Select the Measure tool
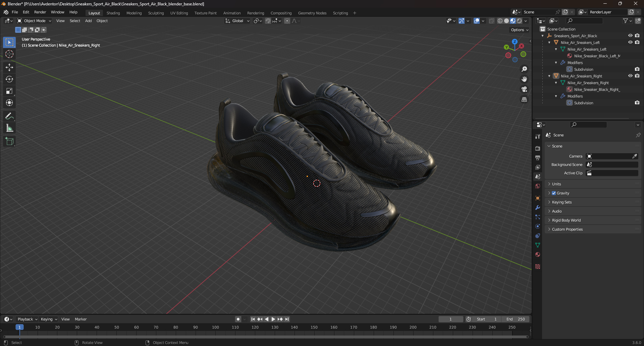The width and height of the screenshot is (644, 346). click(x=9, y=128)
